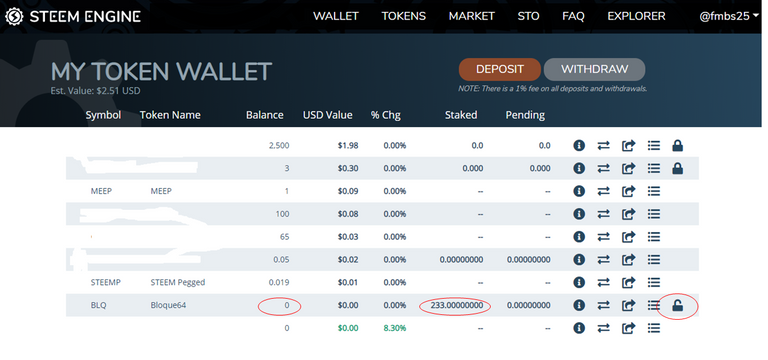Screen dimensions: 768x360
Task: Click the exchange arrows in the $1.98 row
Action: click(603, 145)
